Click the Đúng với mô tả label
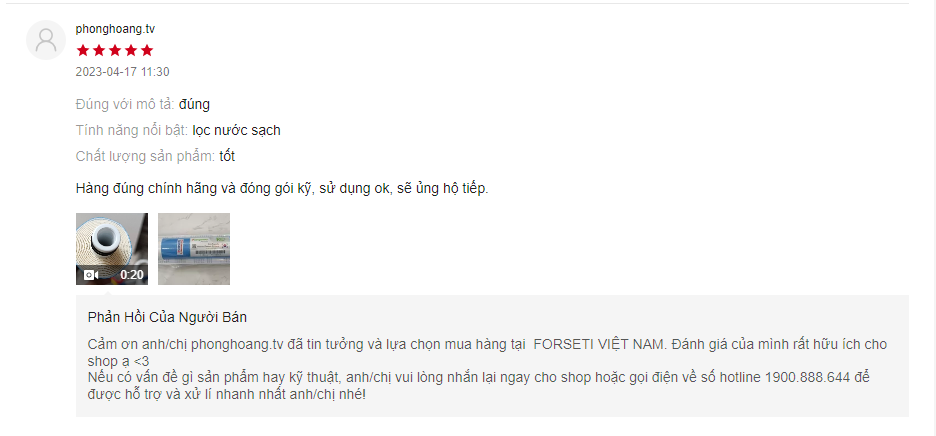936x436 pixels. point(125,105)
